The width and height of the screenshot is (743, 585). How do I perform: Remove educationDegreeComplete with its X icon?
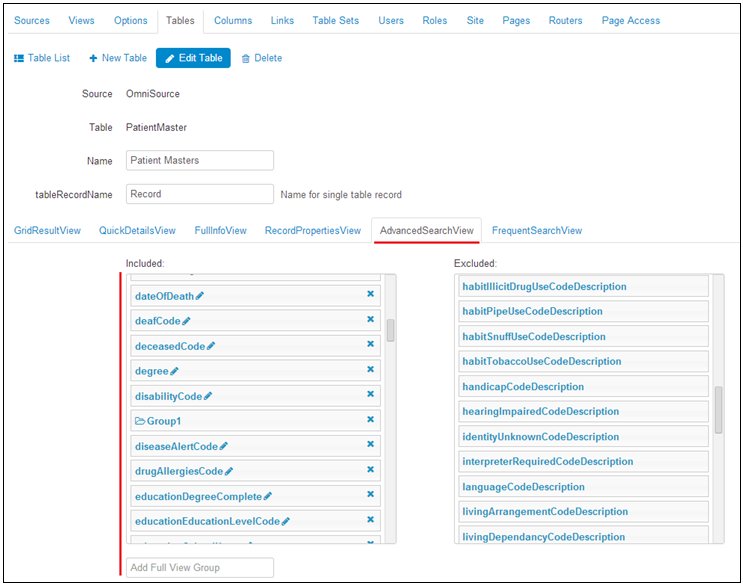(x=370, y=494)
